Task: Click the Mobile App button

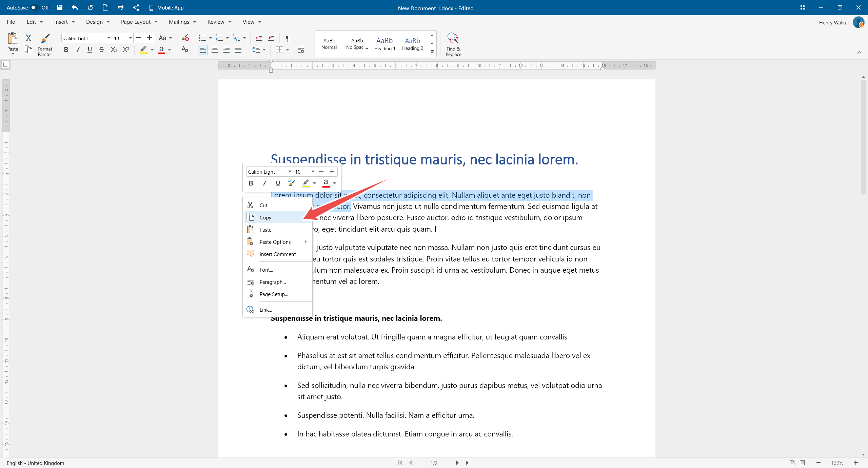Action: click(x=166, y=7)
